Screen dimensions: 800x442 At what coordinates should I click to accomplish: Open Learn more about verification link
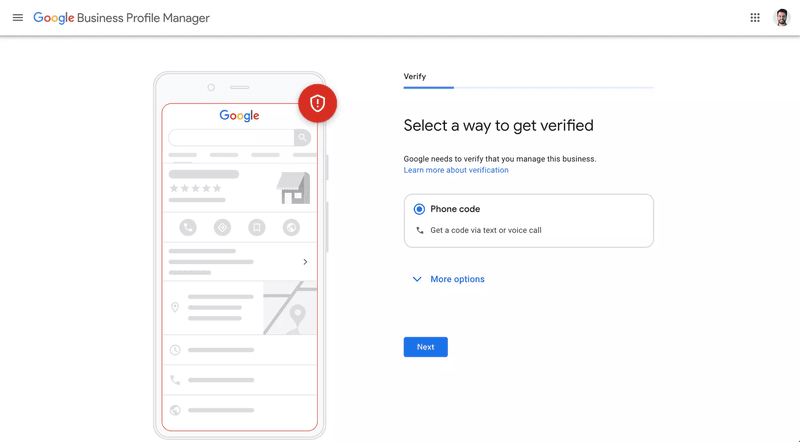[x=456, y=170]
